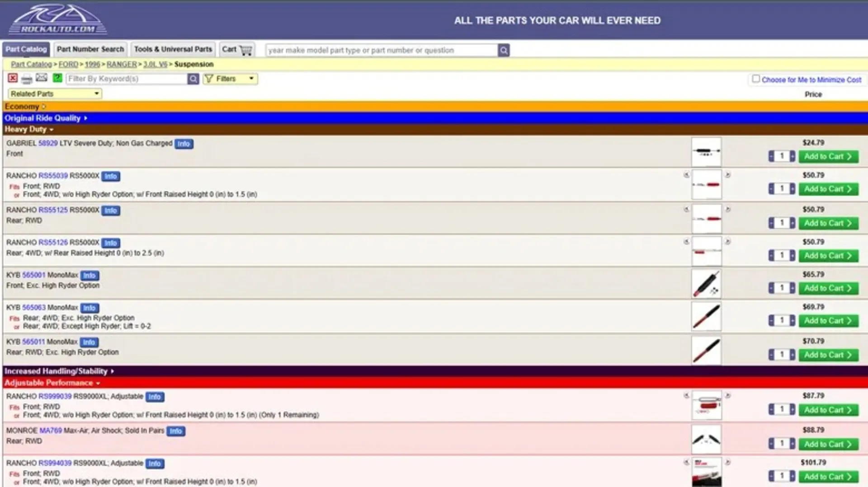868x487 pixels.
Task: Open the Cart tab
Action: [237, 49]
